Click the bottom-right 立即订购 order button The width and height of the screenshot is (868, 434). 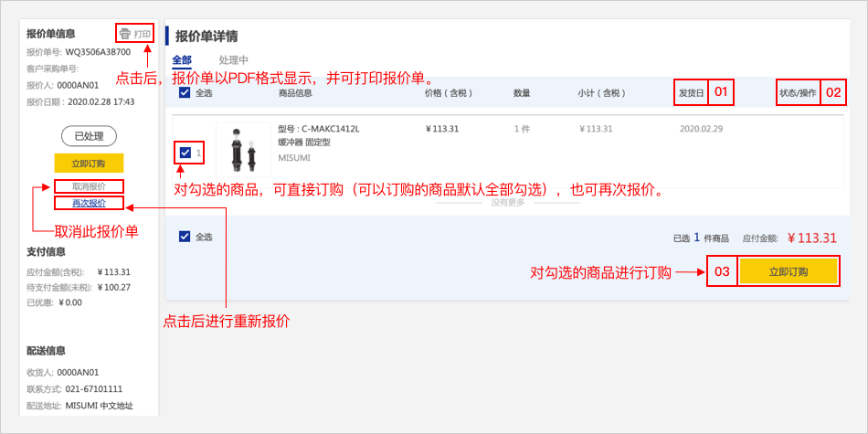[x=788, y=272]
